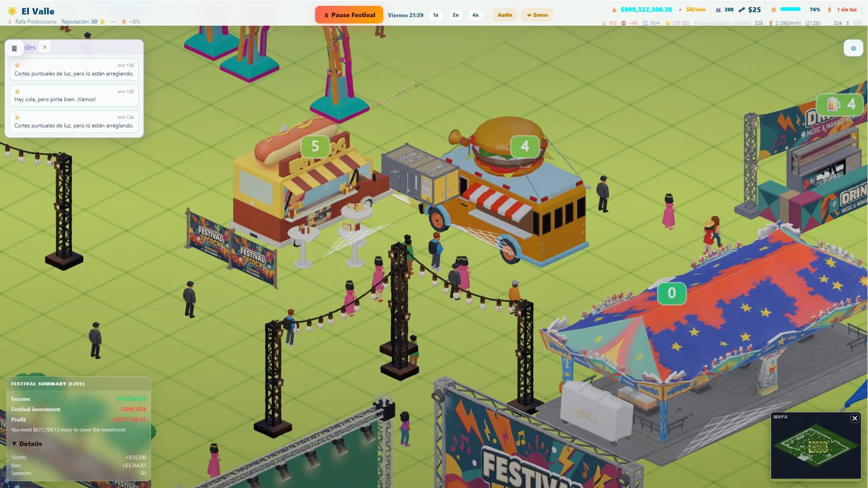Select the drinks bar beer badge 4
Viewport: 868px width, 488px height.
[841, 104]
